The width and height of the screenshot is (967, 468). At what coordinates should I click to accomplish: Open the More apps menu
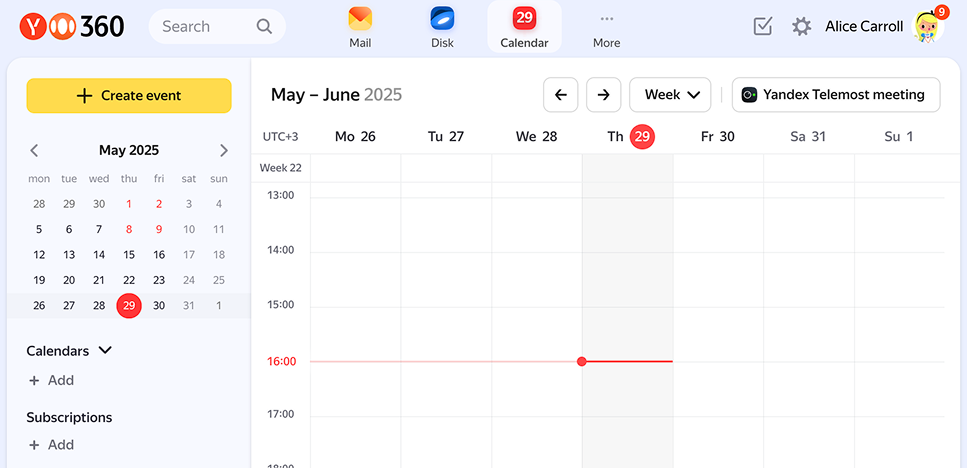(606, 27)
